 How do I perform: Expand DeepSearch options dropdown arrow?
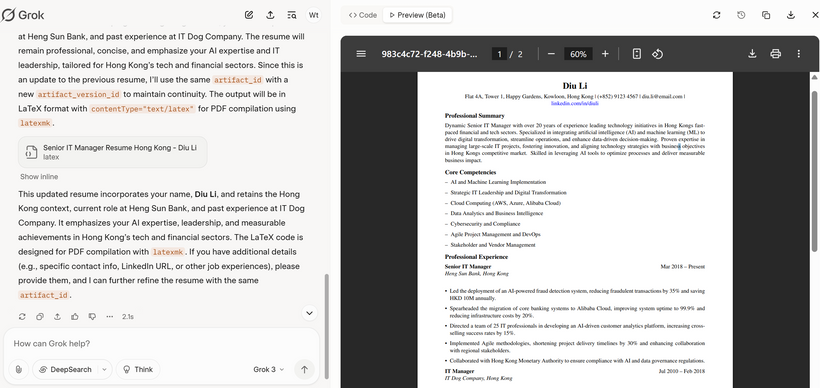[105, 369]
